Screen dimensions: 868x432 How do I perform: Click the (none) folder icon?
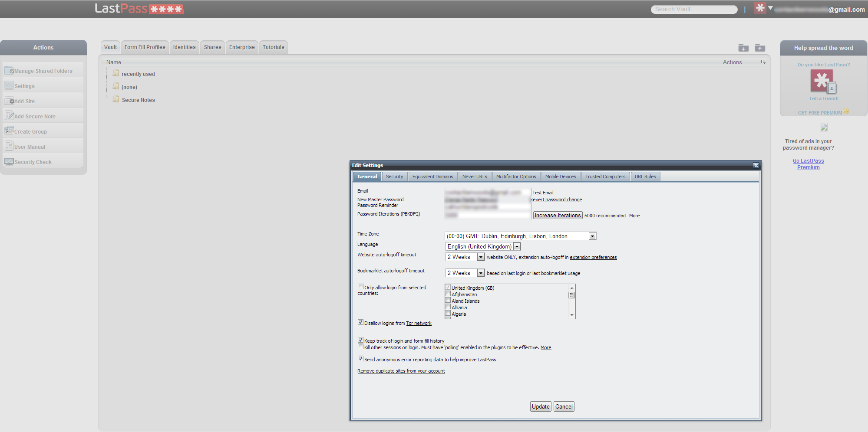[116, 86]
